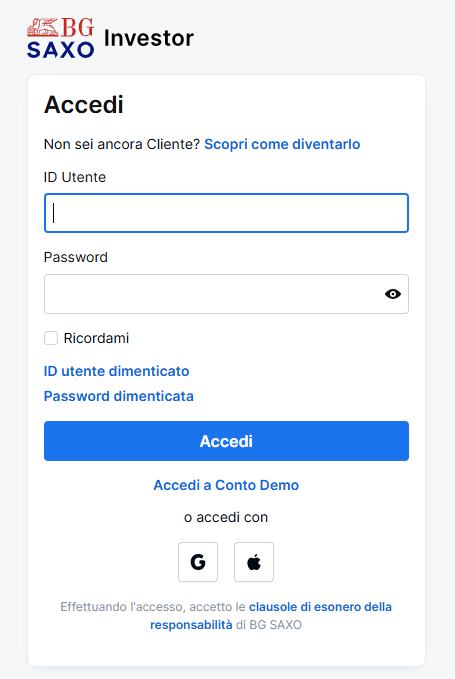Open the Accedi a Conto Demo link
The height and width of the screenshot is (679, 455).
[226, 485]
